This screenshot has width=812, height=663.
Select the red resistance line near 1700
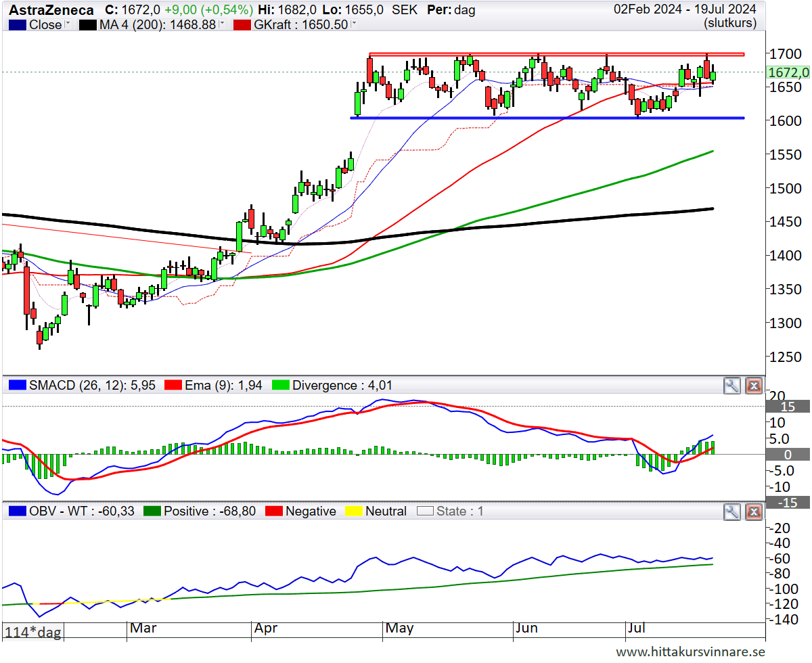[x=556, y=54]
